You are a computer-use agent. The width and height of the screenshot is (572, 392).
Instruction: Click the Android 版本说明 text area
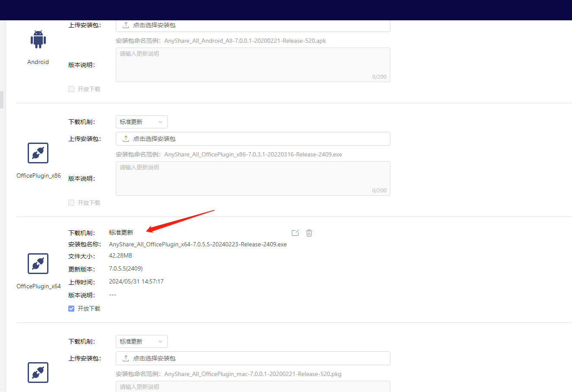click(253, 65)
